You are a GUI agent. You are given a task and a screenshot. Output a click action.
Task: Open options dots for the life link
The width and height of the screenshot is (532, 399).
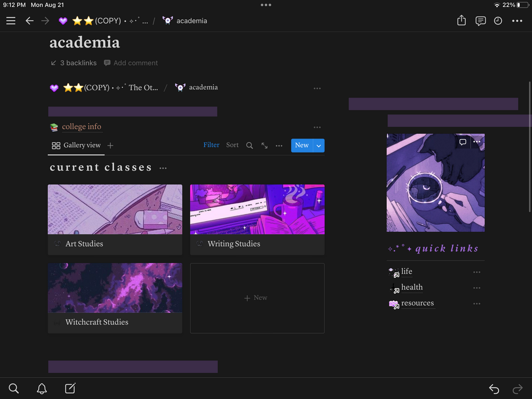[x=477, y=272]
